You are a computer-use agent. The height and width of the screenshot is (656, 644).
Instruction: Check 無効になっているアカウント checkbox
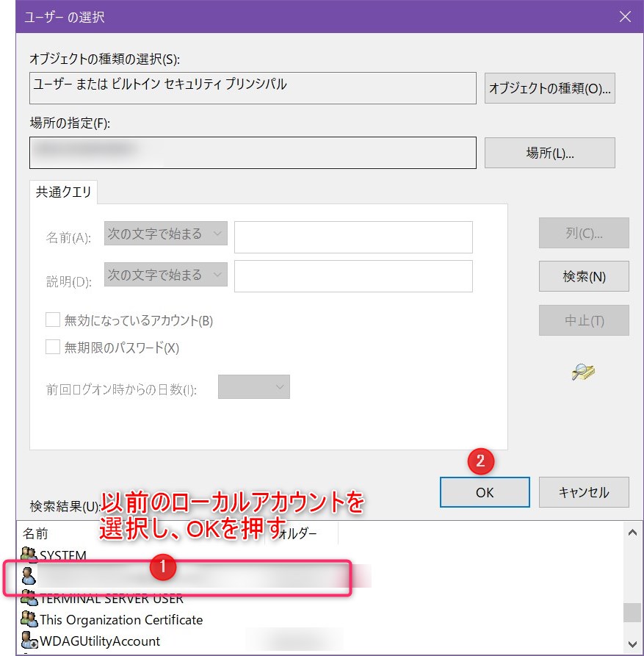coord(53,320)
